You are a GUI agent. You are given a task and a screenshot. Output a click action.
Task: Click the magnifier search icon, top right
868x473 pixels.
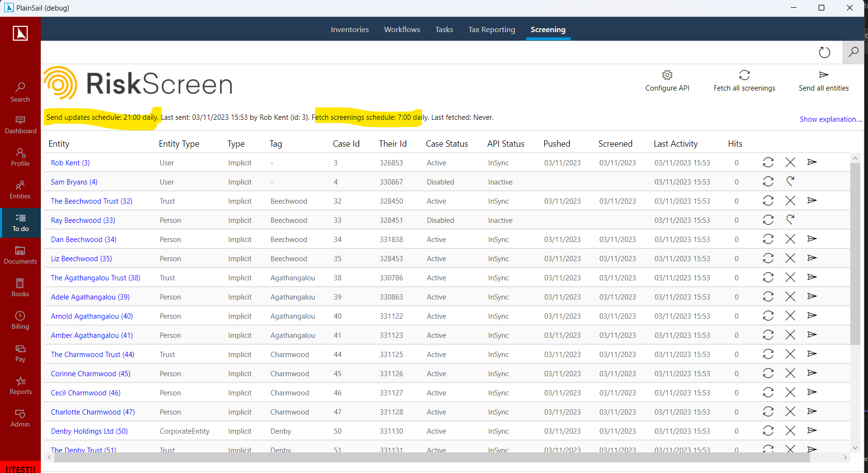(853, 52)
